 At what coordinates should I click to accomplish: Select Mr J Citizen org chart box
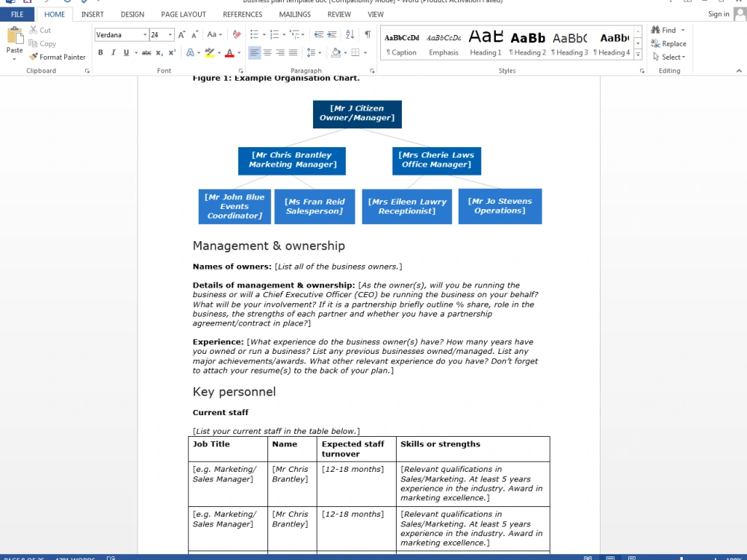357,113
